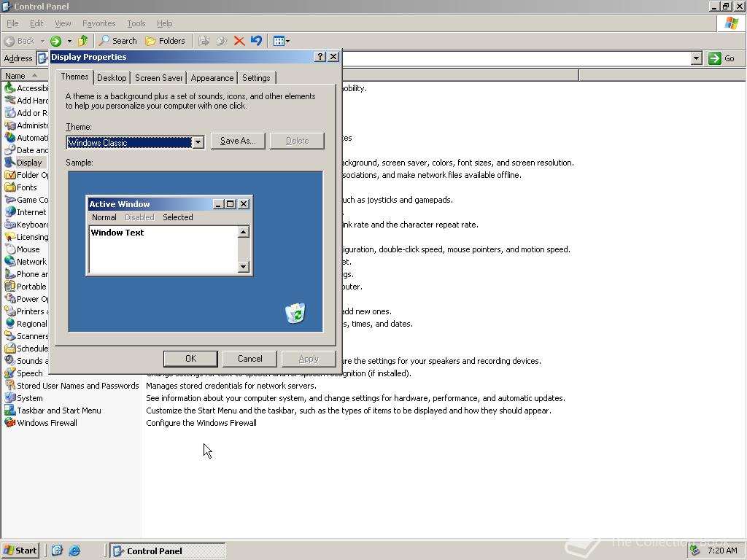Click the Cancel button
The height and width of the screenshot is (560, 747).
[x=250, y=359]
